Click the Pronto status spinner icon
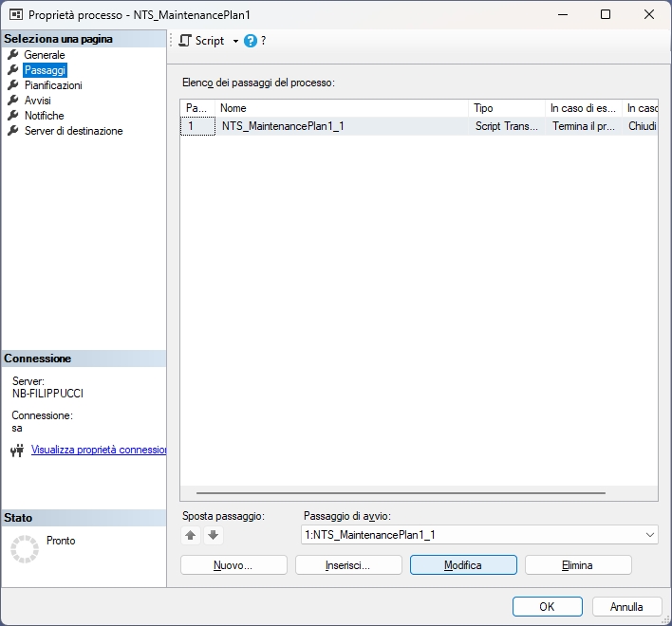 [25, 548]
